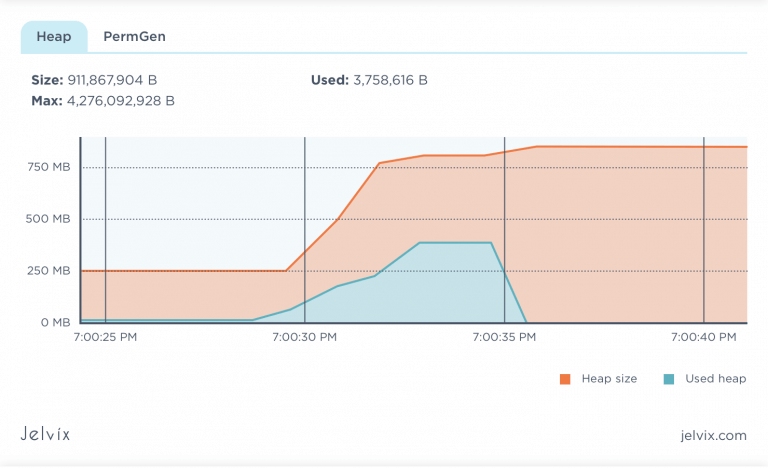Click the blue Used heap legend swatch
This screenshot has height=468, width=768.
[x=668, y=379]
